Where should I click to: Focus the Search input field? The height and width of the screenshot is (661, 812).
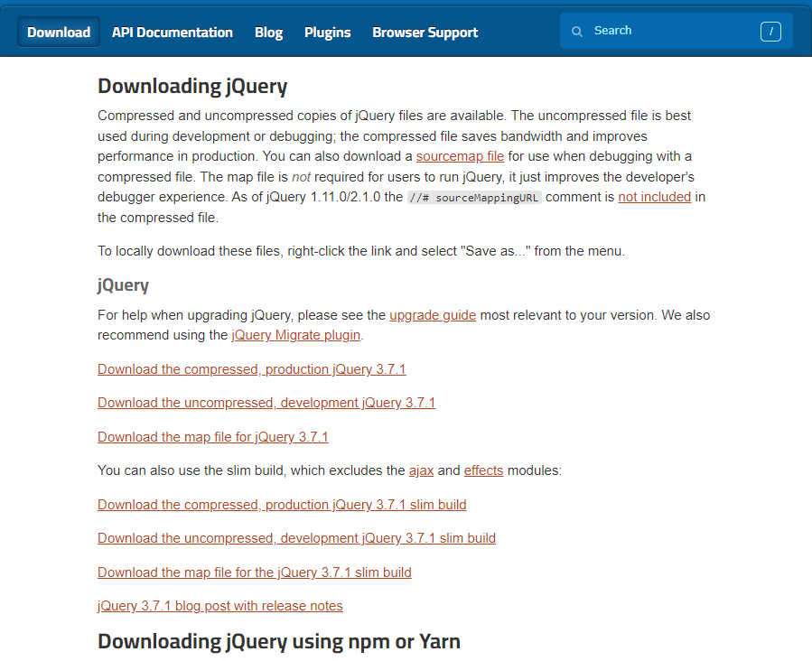coord(676,31)
